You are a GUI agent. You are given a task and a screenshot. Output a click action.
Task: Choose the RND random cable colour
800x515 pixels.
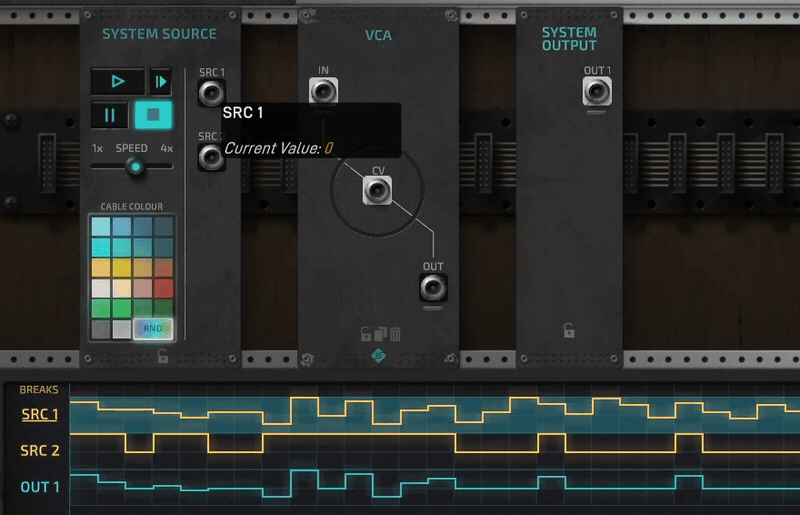click(153, 329)
